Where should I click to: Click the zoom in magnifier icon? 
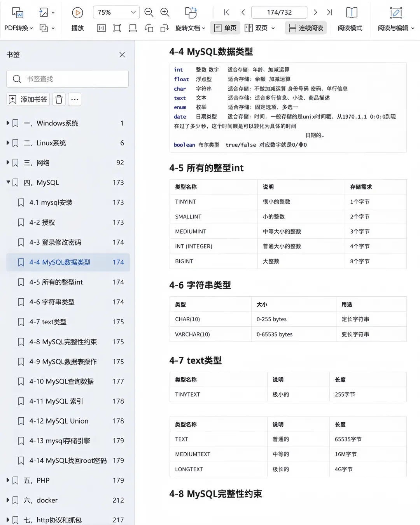point(165,12)
